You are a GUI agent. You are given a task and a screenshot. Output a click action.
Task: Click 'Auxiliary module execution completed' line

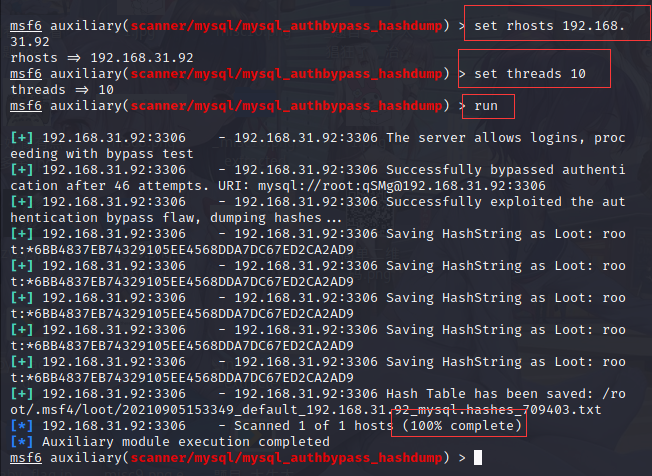click(186, 441)
